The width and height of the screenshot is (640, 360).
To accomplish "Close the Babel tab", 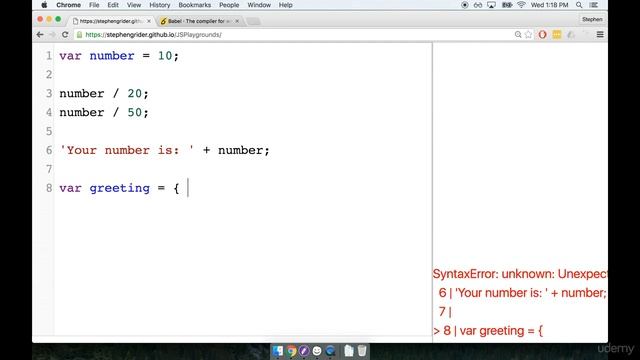I will 237,21.
